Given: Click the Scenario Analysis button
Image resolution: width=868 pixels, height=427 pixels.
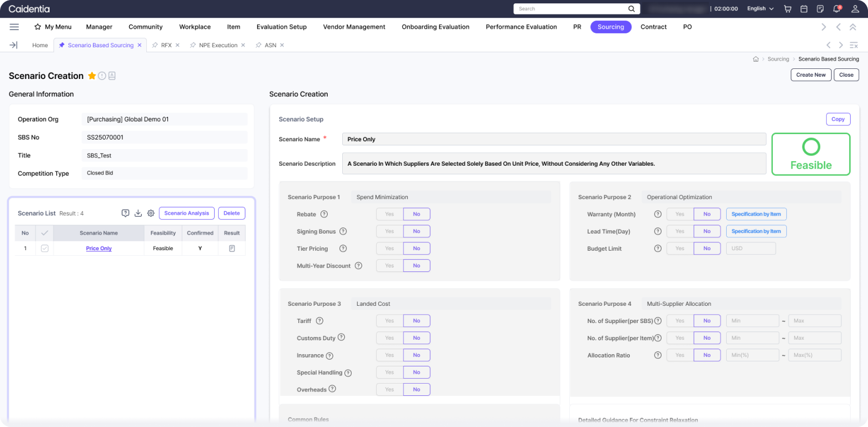Looking at the screenshot, I should click(186, 213).
